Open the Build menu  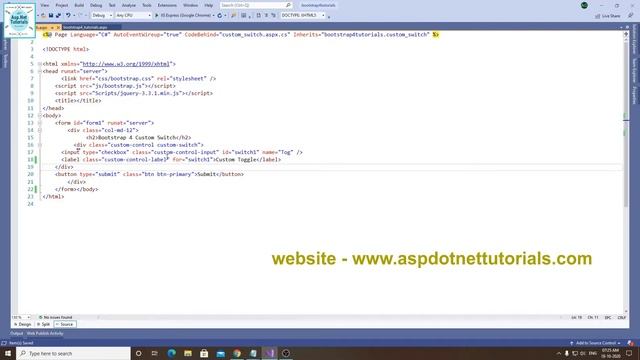coord(79,5)
